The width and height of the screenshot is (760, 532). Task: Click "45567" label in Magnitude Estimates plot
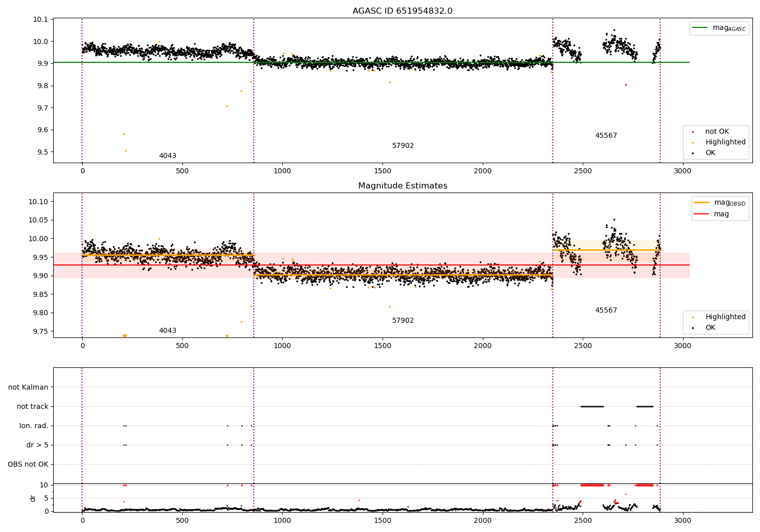pyautogui.click(x=606, y=311)
